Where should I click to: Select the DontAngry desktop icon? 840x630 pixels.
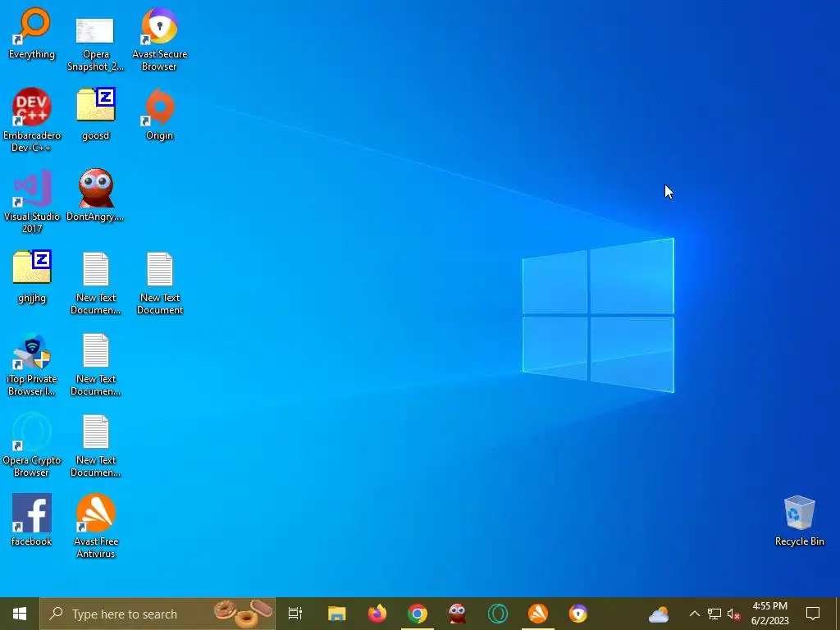[x=95, y=195]
